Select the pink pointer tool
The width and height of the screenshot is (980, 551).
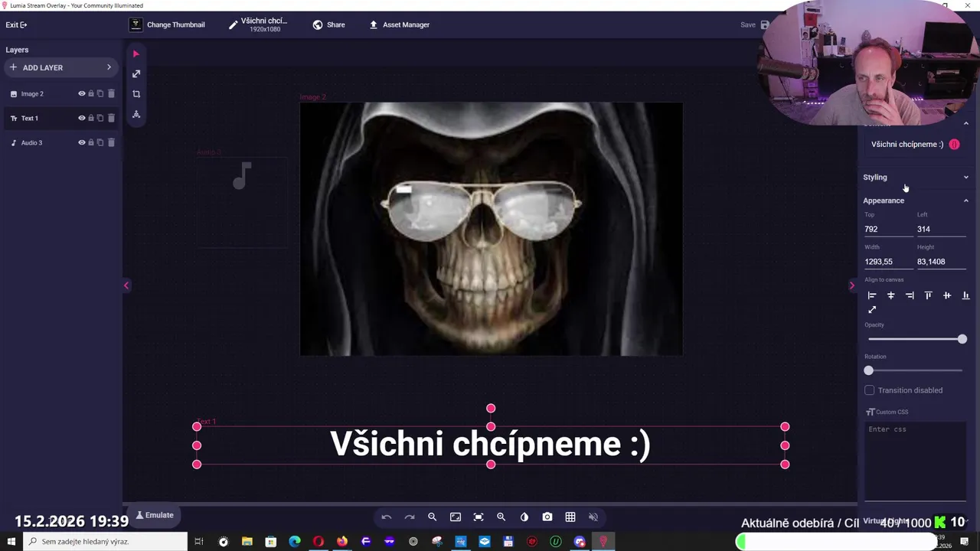136,54
